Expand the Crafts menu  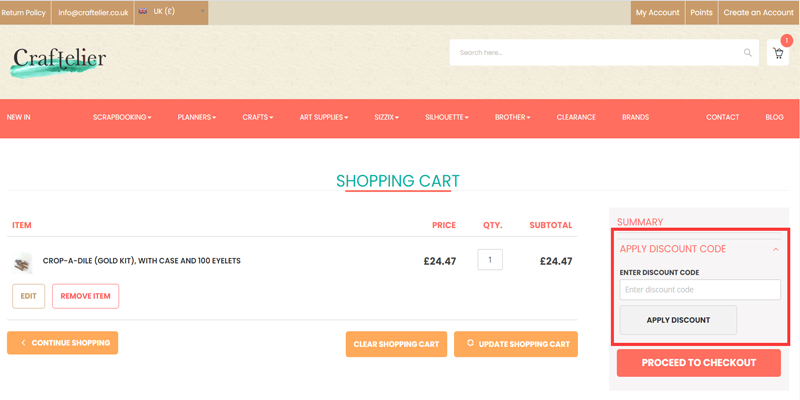(x=258, y=117)
